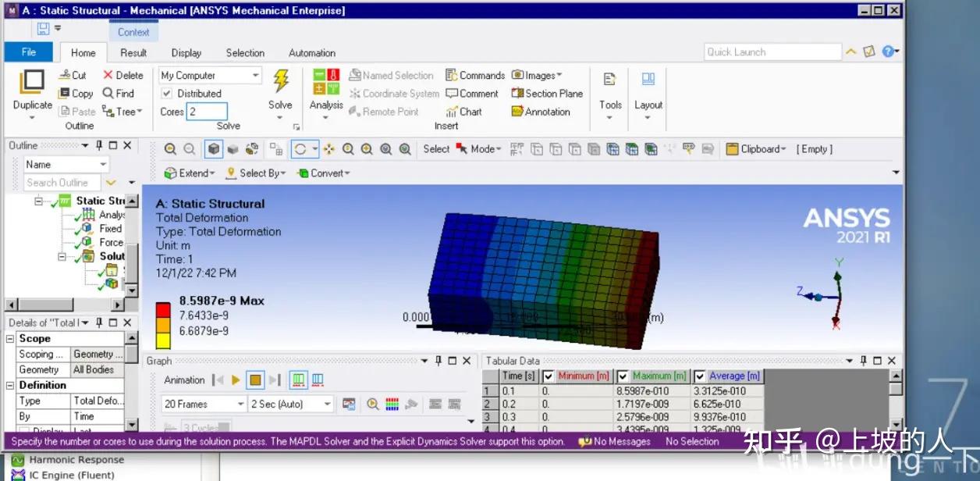Click the Solve lightning bolt icon
The image size is (980, 481).
point(281,82)
